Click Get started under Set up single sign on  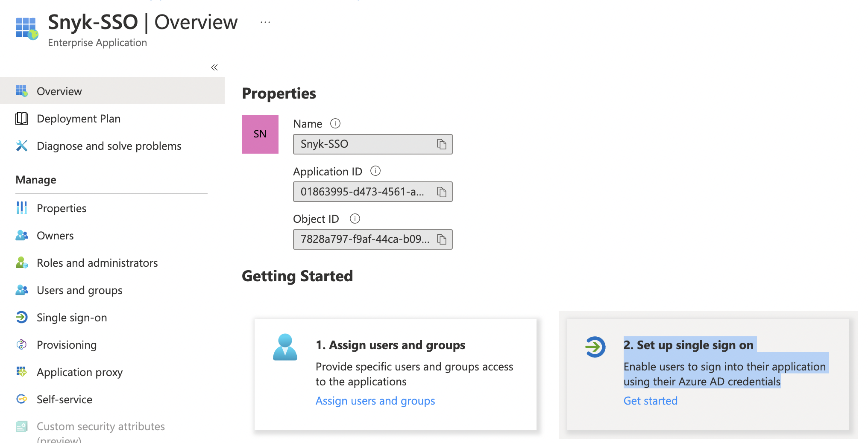click(x=650, y=401)
